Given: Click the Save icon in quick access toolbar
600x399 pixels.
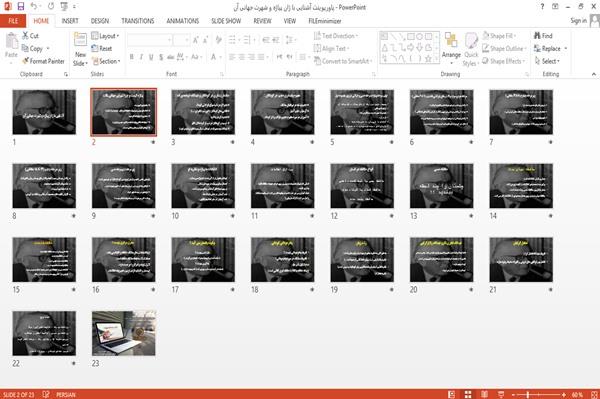Looking at the screenshot, I should 21,6.
